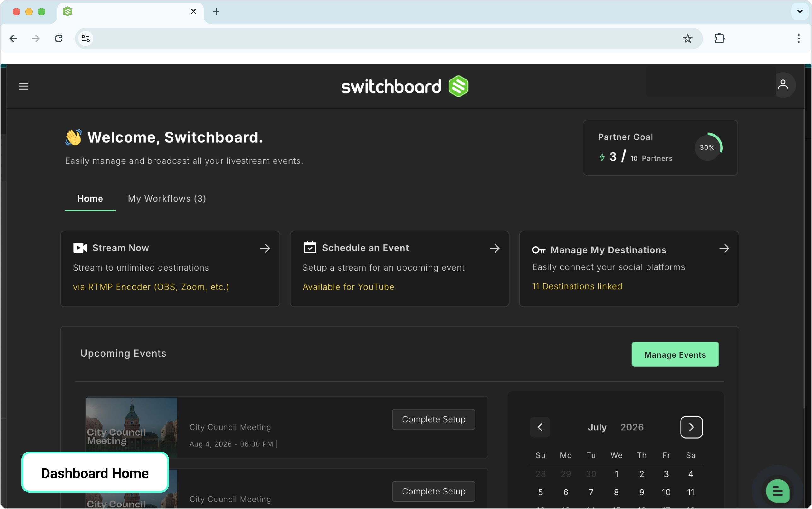Go back with the browser back arrow
This screenshot has height=509, width=812.
click(x=14, y=38)
